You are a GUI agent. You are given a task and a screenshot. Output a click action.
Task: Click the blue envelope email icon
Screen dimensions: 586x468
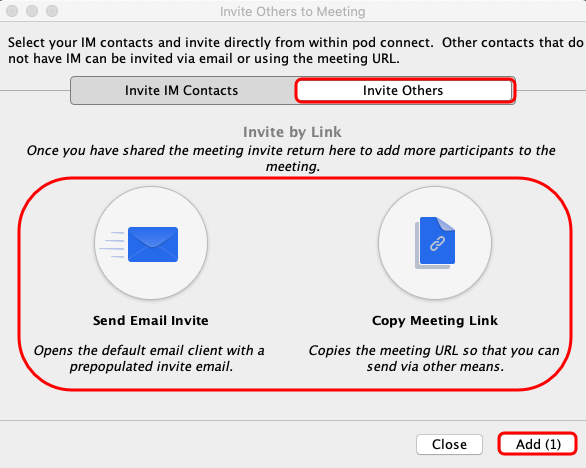tap(153, 244)
